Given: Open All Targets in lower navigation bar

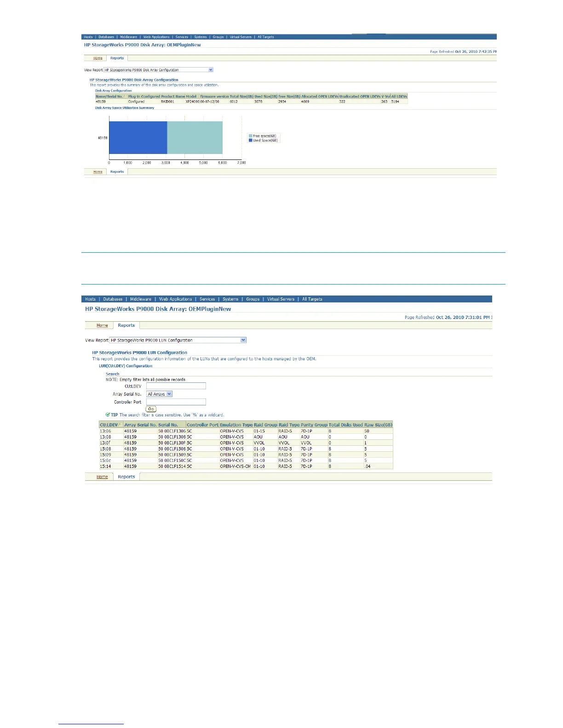Looking at the screenshot, I should coord(312,299).
